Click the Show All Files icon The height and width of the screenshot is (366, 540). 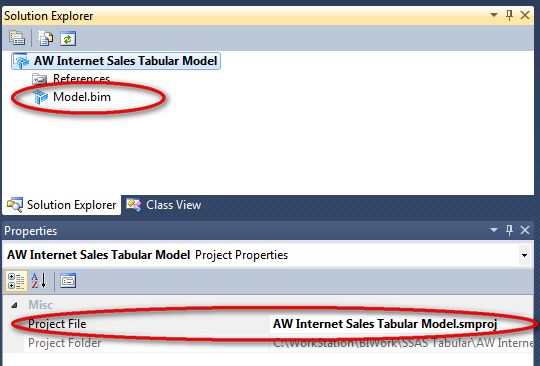[x=45, y=38]
